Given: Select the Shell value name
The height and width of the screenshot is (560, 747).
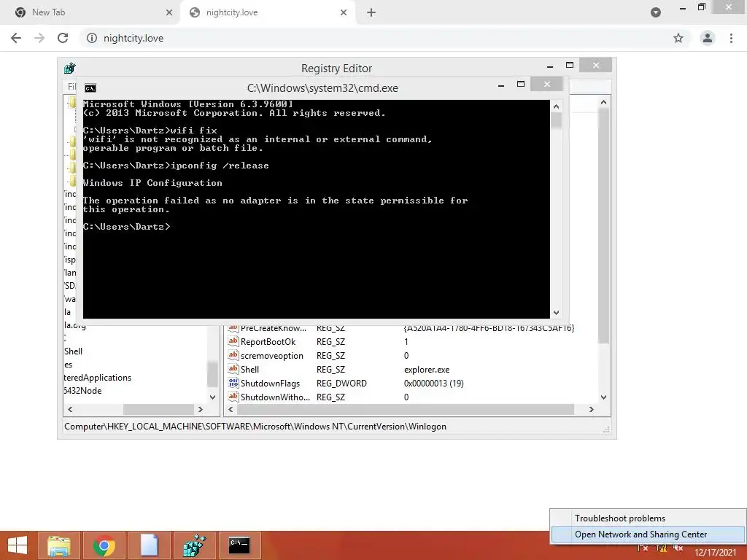Looking at the screenshot, I should pyautogui.click(x=249, y=370).
